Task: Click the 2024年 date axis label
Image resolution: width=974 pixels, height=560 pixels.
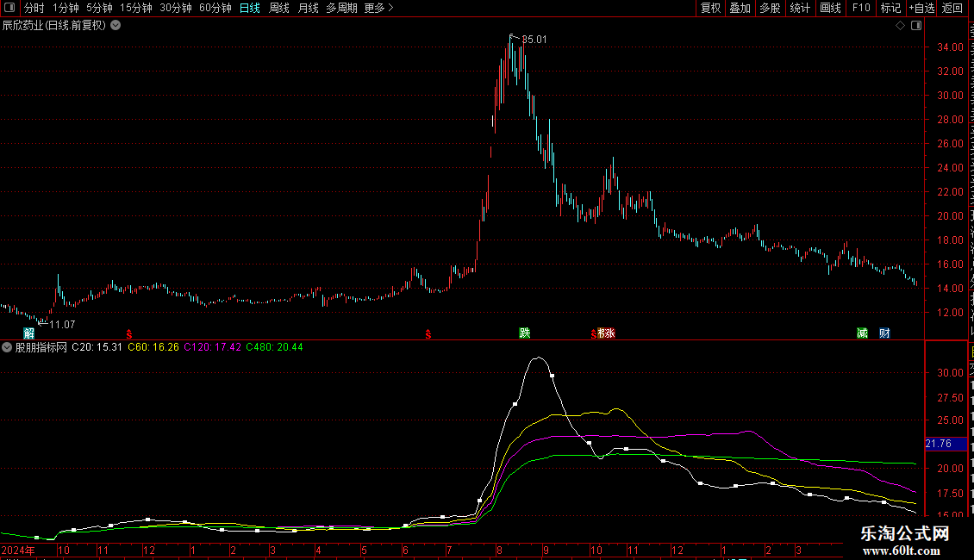Action: pos(18,551)
